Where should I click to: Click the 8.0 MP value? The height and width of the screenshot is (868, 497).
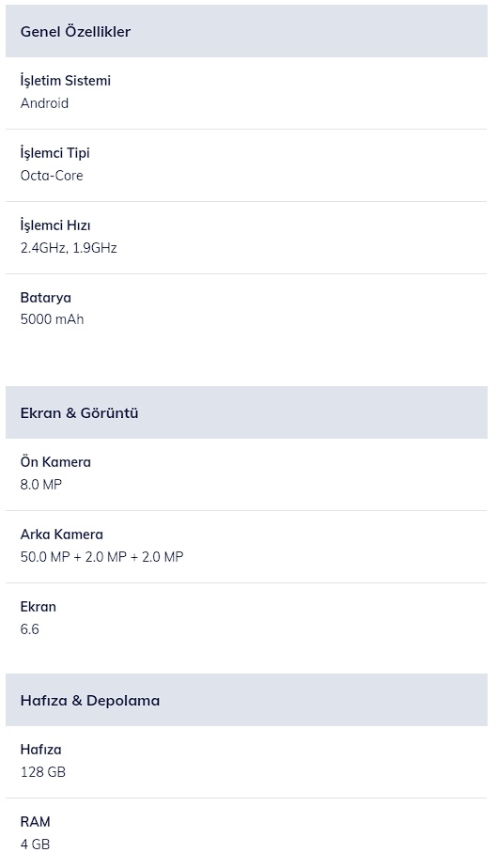pyautogui.click(x=41, y=485)
